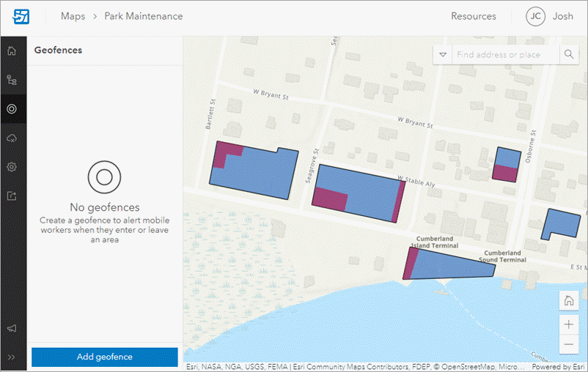
Task: Open the Resources menu
Action: (473, 17)
